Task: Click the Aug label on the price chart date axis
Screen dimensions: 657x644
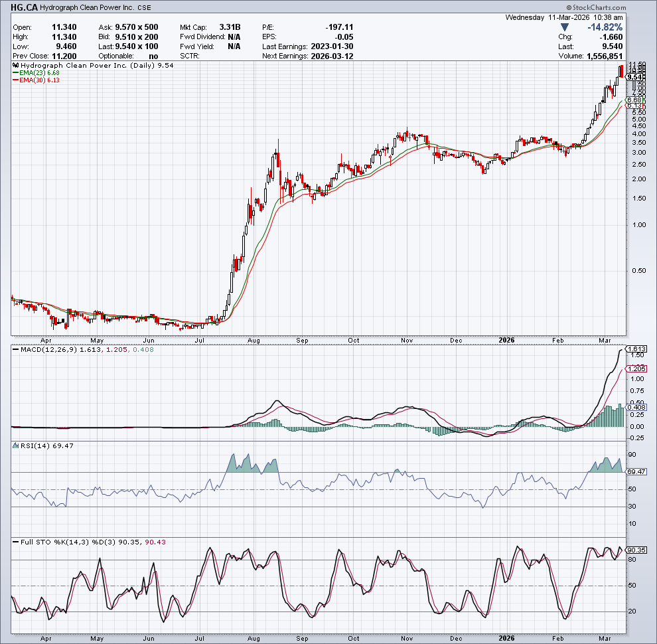Action: [254, 341]
